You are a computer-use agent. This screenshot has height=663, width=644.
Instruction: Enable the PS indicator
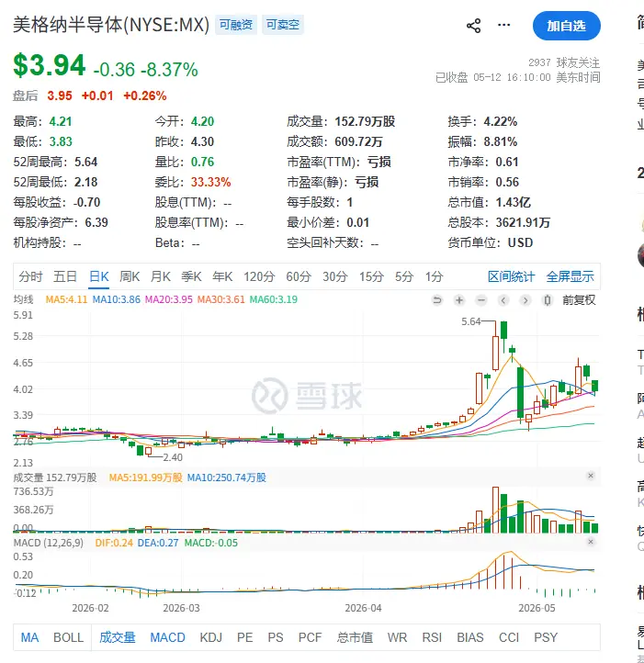pyautogui.click(x=276, y=637)
